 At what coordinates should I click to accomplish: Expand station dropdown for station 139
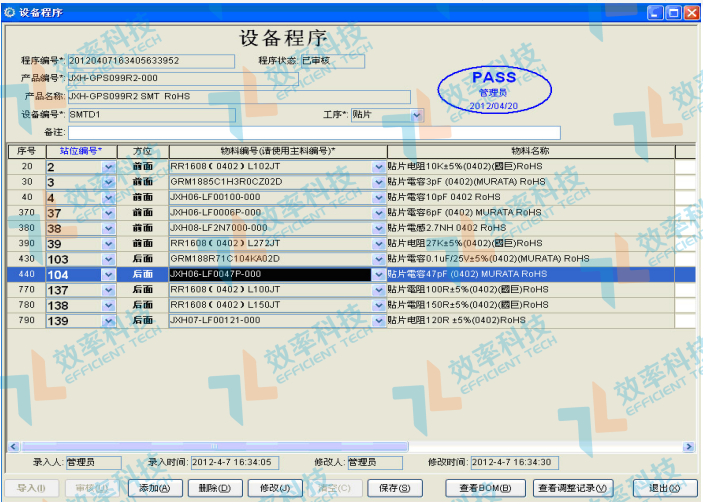[109, 320]
